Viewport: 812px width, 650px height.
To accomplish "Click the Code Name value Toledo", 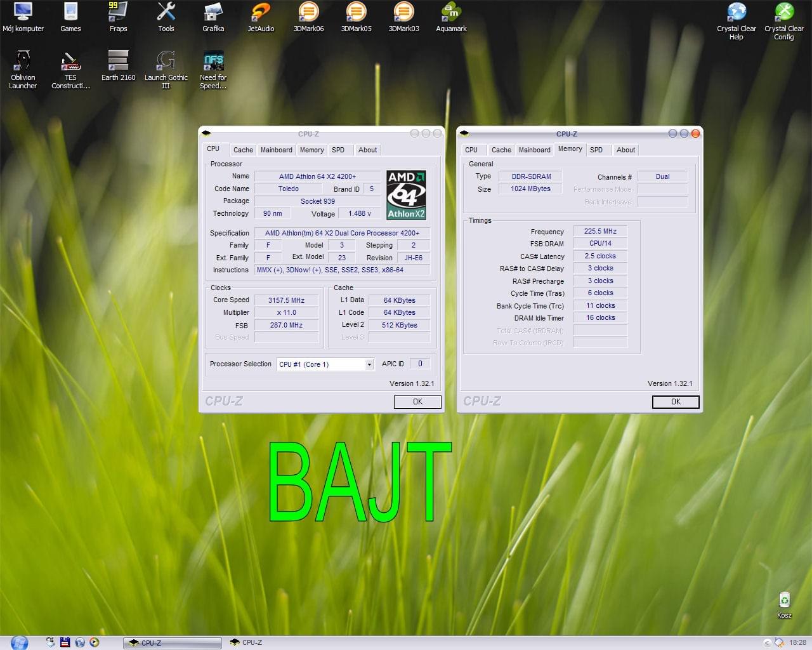I will 289,189.
